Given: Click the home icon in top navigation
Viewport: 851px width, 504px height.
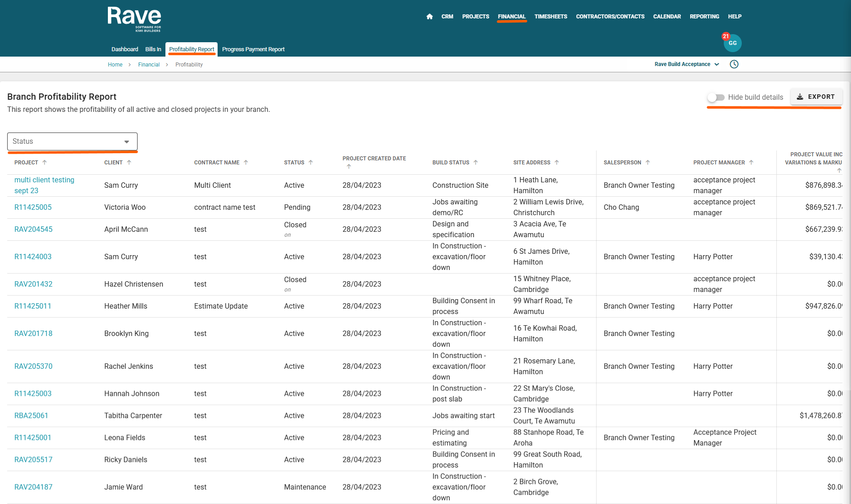Looking at the screenshot, I should [429, 17].
